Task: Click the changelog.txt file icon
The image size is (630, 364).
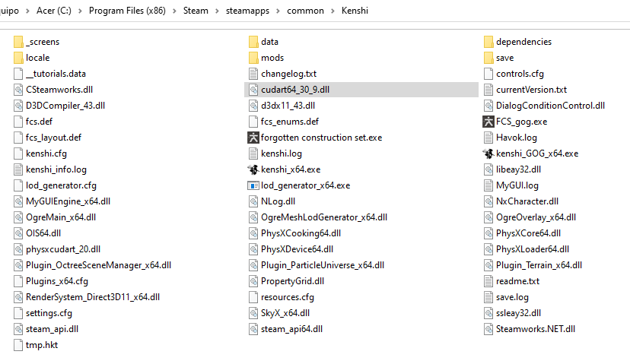Action: pos(253,74)
